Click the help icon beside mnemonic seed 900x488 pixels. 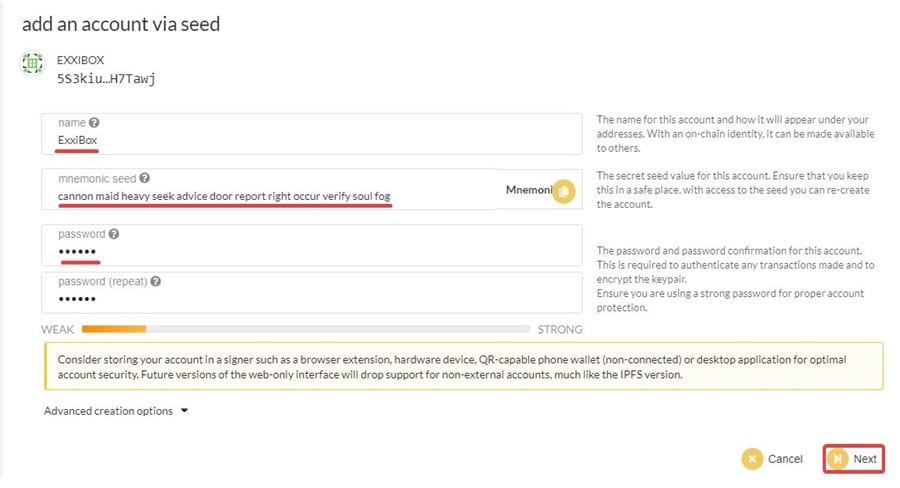pos(145,178)
